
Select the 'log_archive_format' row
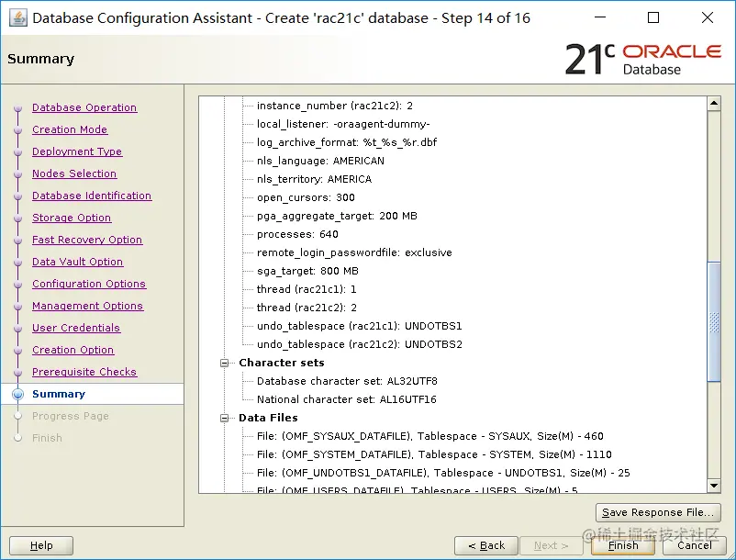click(347, 142)
